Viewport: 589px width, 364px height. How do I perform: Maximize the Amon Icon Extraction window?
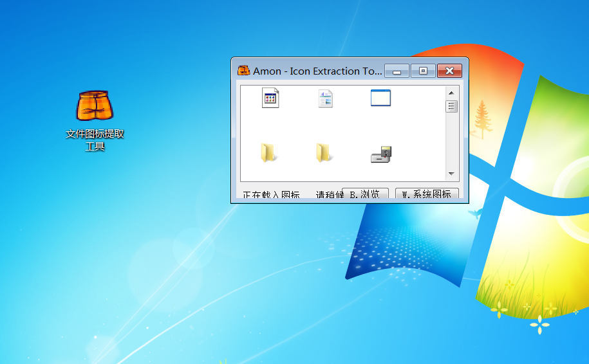point(423,71)
